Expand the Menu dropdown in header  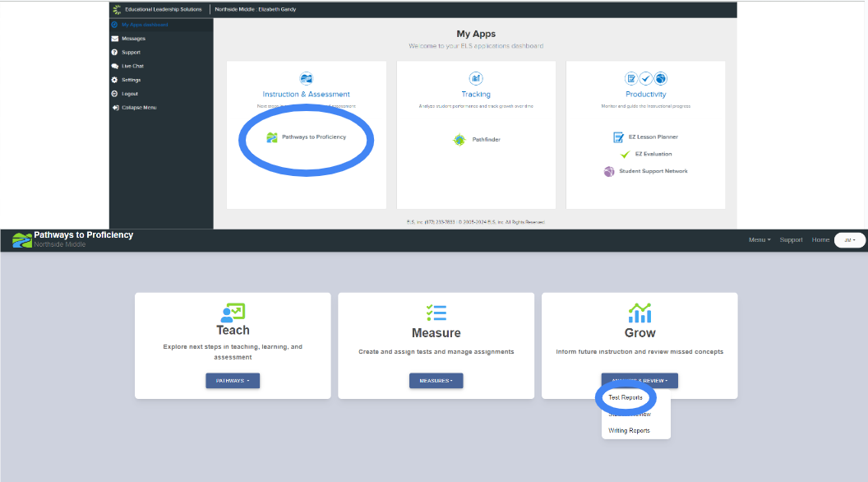click(759, 240)
